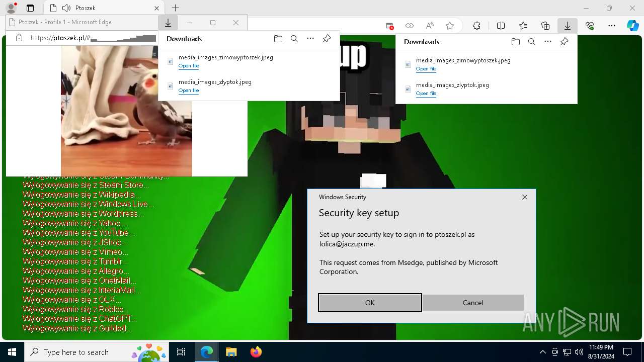
Task: Open Firefox from the taskbar
Action: click(256, 352)
